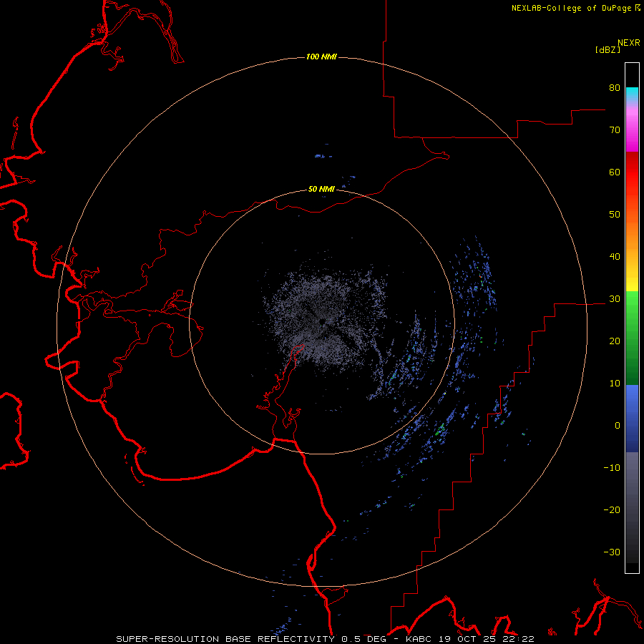Click the bright green segment of color bar
The height and width of the screenshot is (644, 644).
(x=632, y=304)
